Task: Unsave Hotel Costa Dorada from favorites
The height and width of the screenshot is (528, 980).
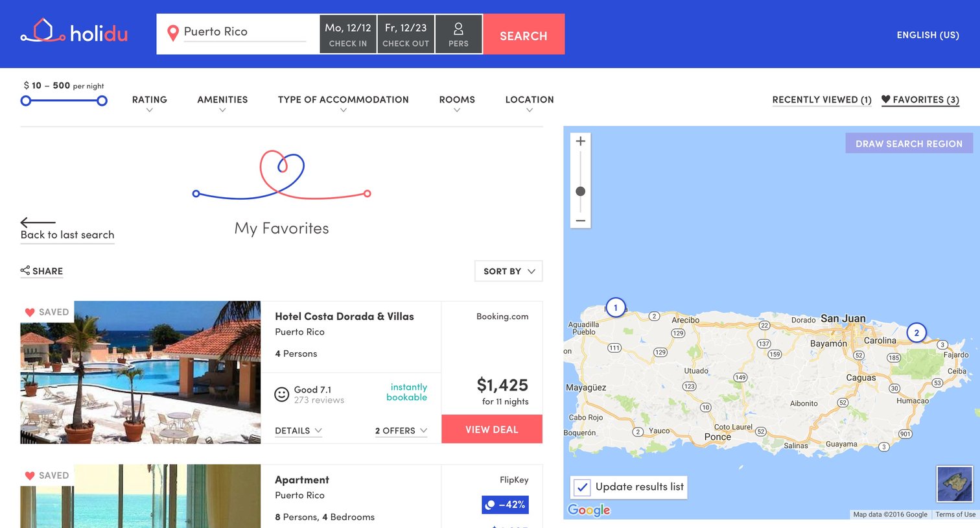Action: 30,312
